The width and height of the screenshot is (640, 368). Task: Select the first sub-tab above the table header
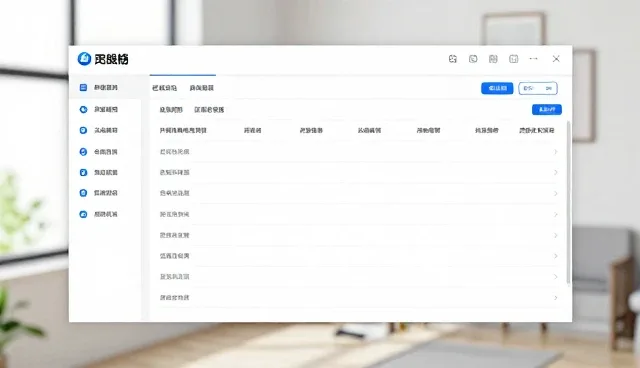(171, 110)
